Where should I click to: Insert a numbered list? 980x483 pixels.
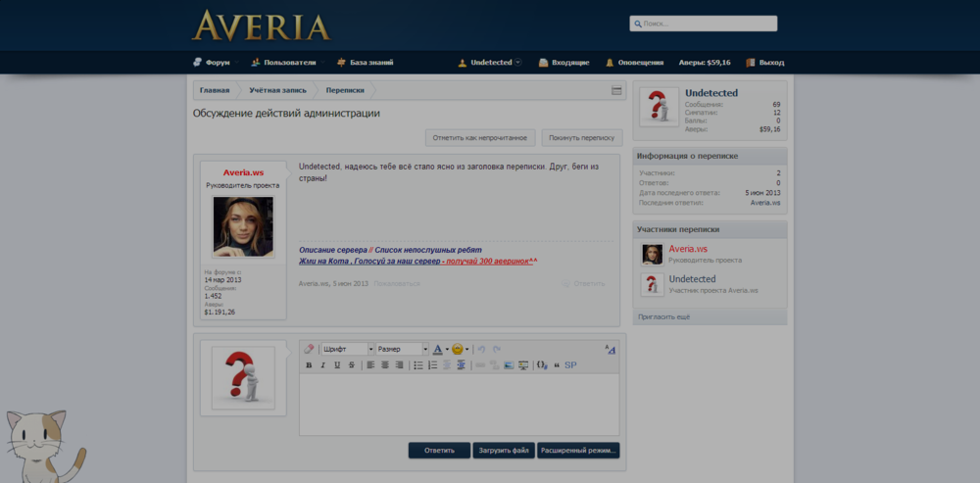[432, 365]
